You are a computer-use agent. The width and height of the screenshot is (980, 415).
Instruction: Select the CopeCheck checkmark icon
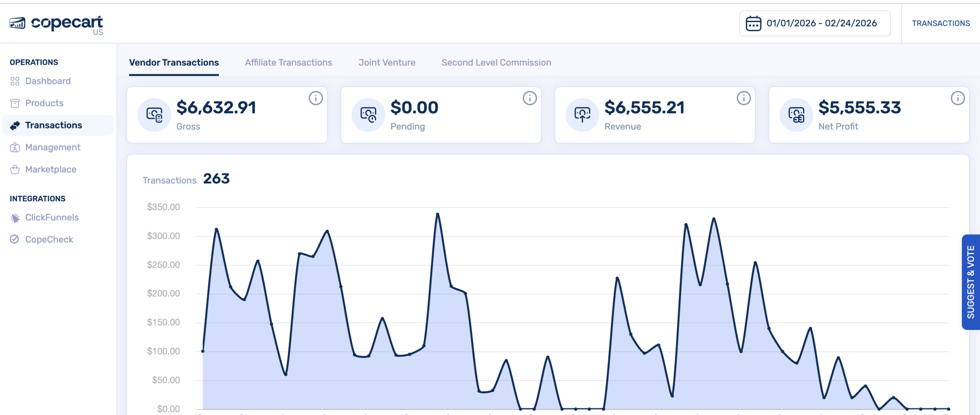pos(15,239)
